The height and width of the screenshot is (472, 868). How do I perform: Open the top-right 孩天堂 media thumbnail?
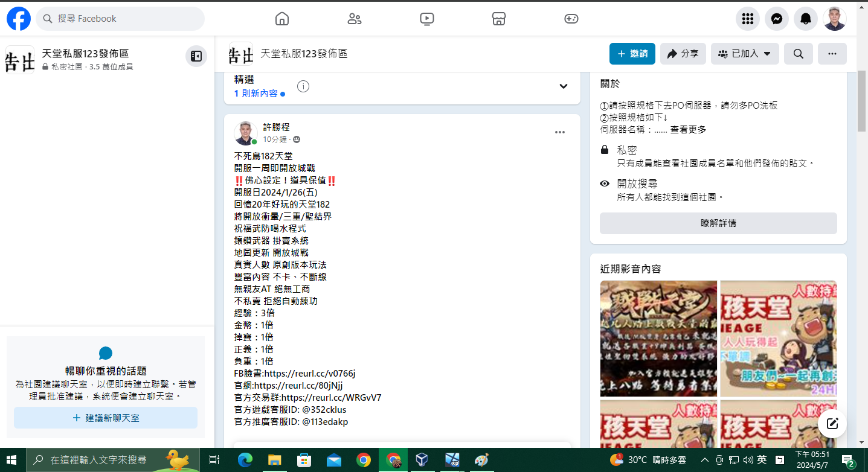pos(779,338)
